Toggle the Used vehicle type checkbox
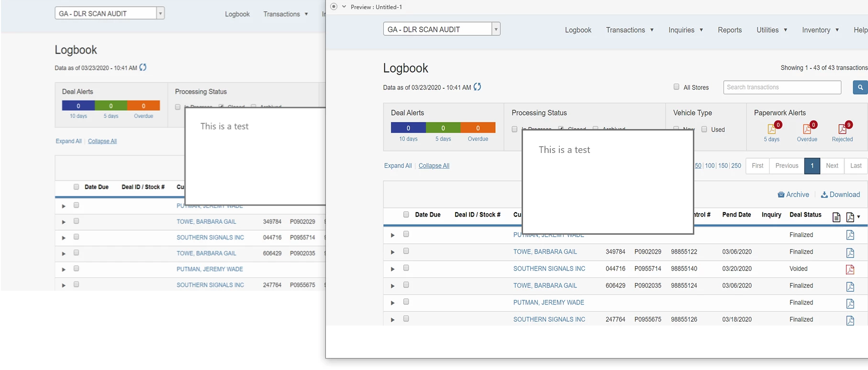 tap(704, 129)
